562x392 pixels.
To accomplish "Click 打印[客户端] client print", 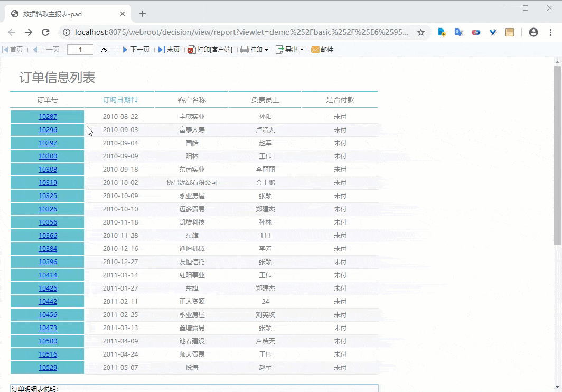I will click(210, 50).
